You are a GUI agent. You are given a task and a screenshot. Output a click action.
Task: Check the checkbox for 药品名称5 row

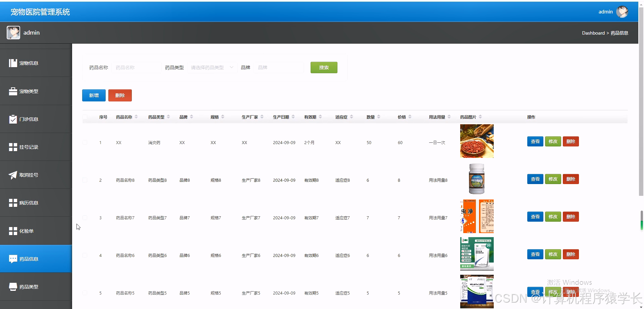pyautogui.click(x=85, y=293)
